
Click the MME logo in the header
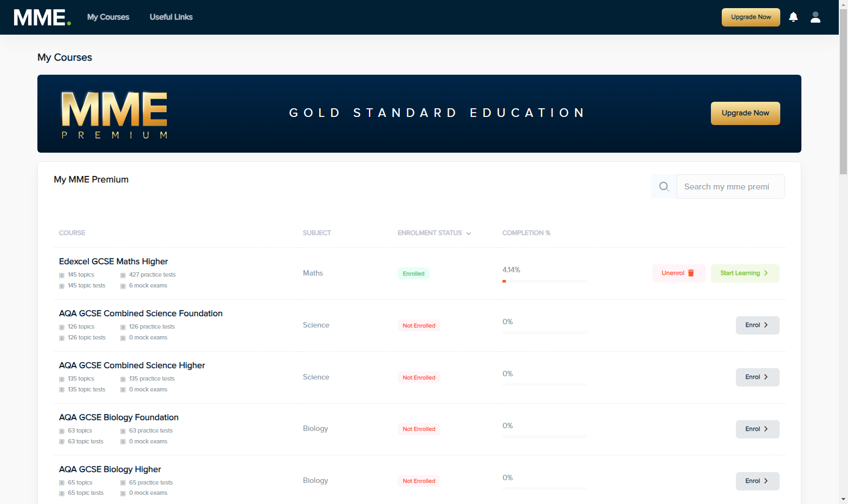(x=42, y=17)
